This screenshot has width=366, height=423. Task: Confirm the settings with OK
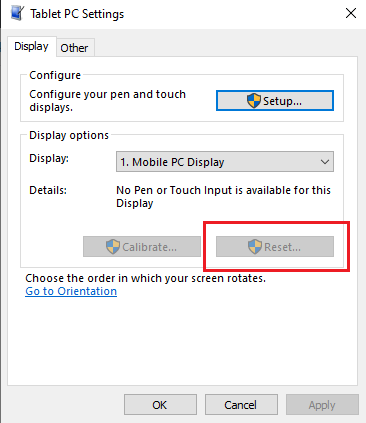160,405
